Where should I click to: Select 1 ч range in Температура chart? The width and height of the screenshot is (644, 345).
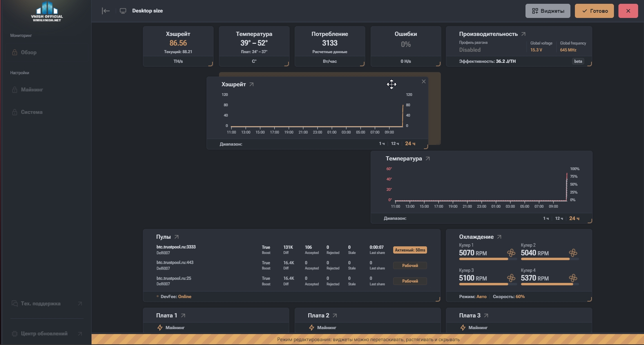[x=546, y=218]
